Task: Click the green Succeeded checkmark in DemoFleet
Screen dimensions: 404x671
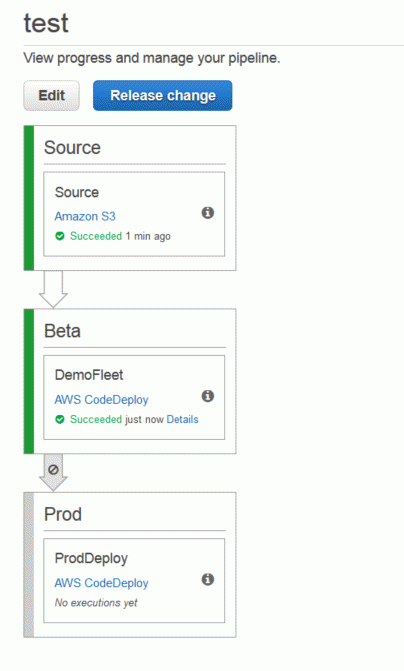Action: [x=60, y=419]
